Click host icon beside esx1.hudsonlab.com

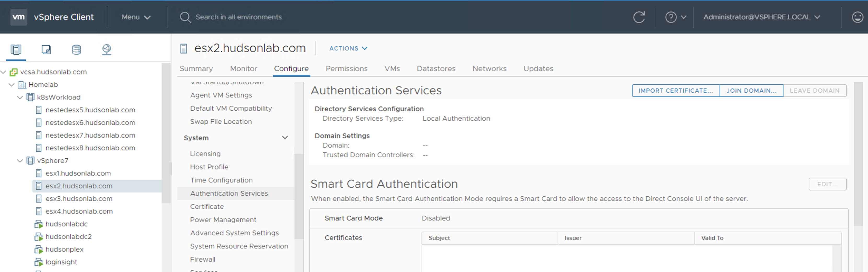point(39,173)
